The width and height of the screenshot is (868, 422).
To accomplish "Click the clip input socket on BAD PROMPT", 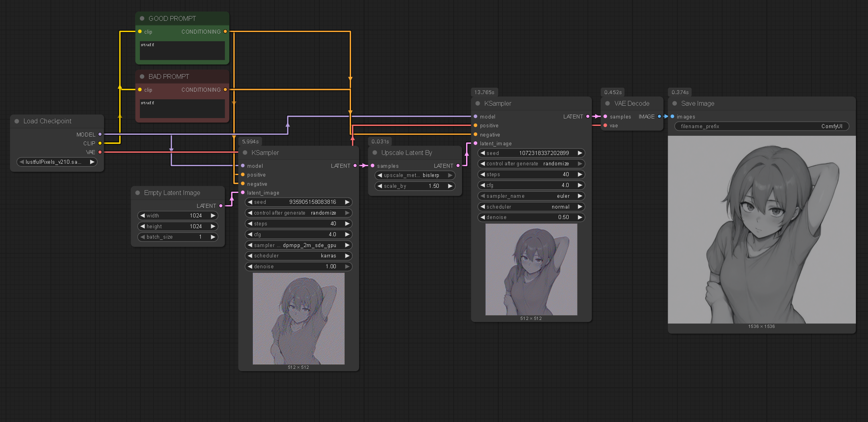I will [x=140, y=90].
